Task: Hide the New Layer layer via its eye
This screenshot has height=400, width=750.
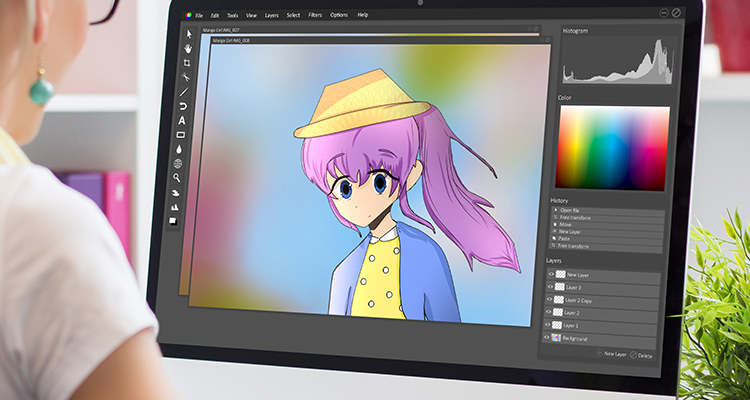Action: click(551, 274)
